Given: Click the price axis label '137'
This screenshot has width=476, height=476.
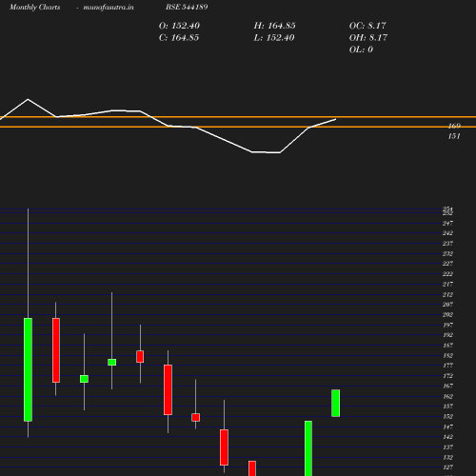Looking at the screenshot, I should 447,447.
